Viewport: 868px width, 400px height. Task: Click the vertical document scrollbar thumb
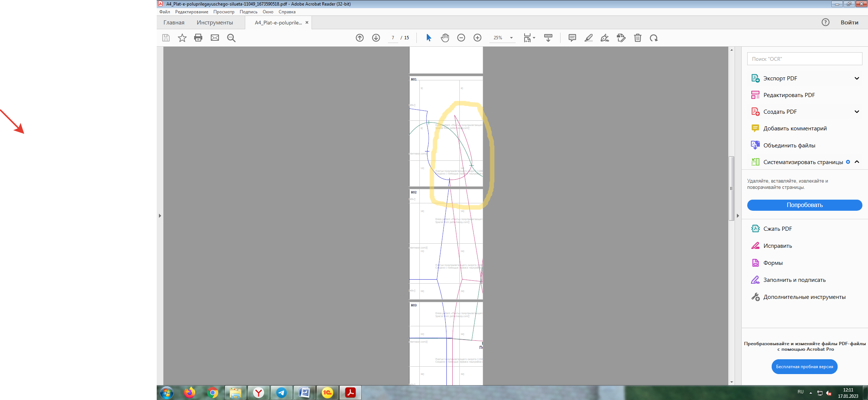[x=731, y=188]
